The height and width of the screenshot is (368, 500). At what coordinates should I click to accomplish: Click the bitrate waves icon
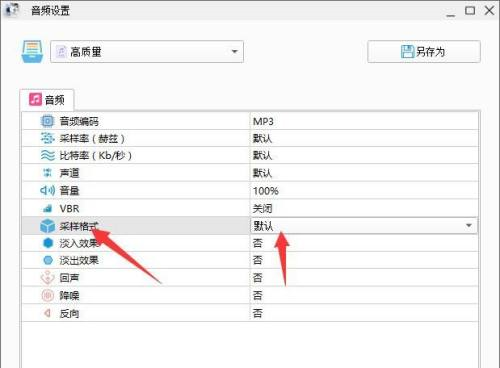[x=47, y=155]
